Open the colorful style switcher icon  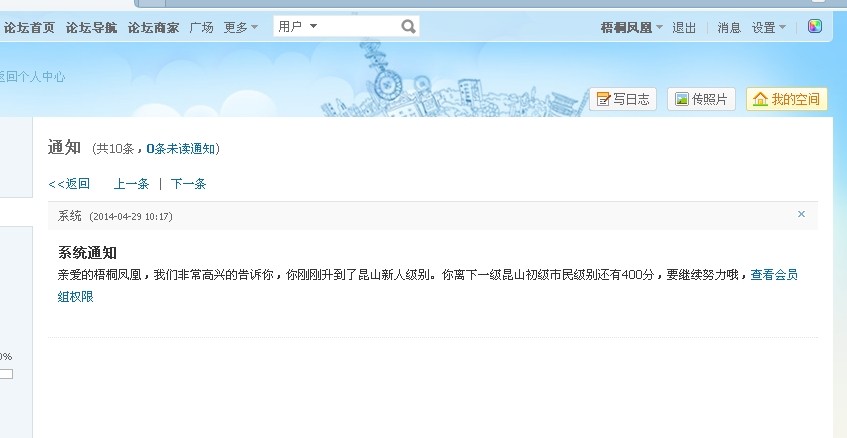815,26
